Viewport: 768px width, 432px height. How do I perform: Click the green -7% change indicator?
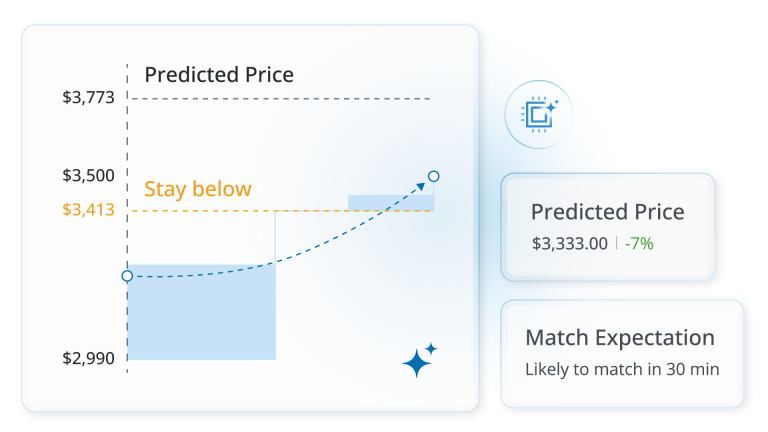[639, 243]
